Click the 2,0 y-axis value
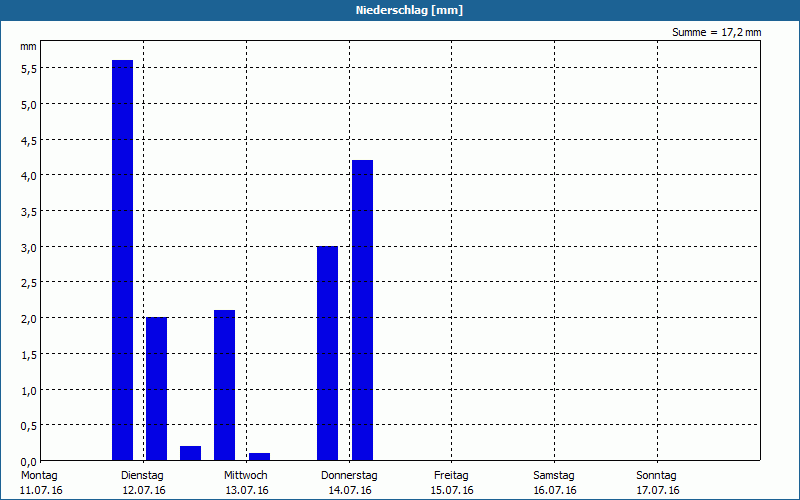Viewport: 800px width, 500px height. 29,319
